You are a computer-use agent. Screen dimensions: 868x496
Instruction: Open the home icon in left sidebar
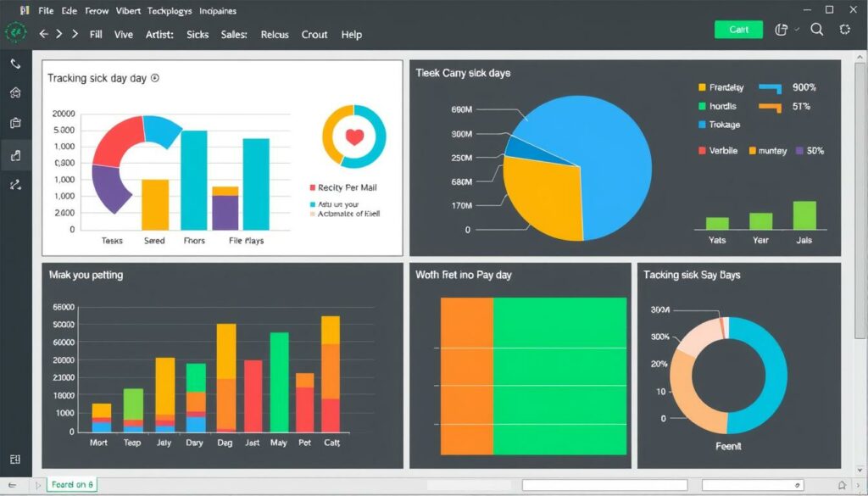15,92
